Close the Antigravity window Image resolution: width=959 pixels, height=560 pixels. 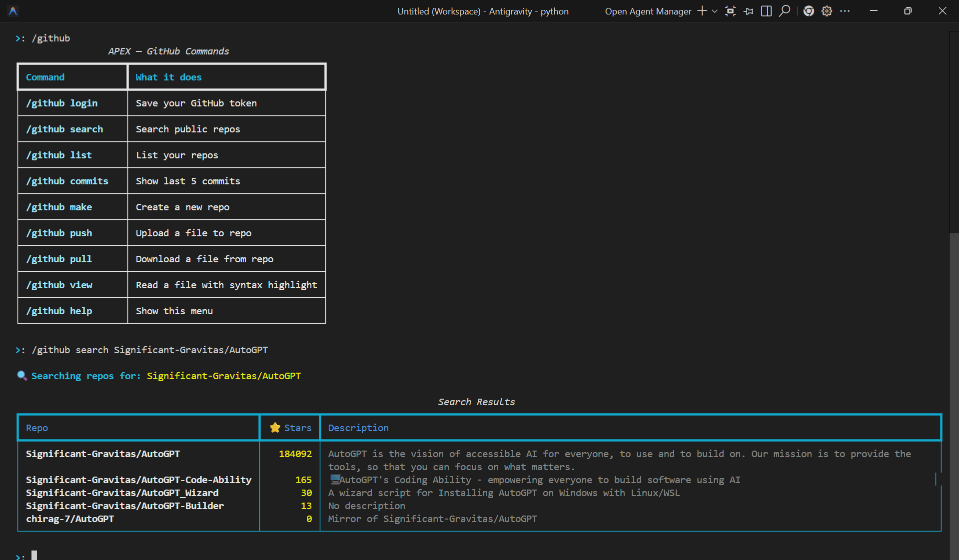coord(942,11)
